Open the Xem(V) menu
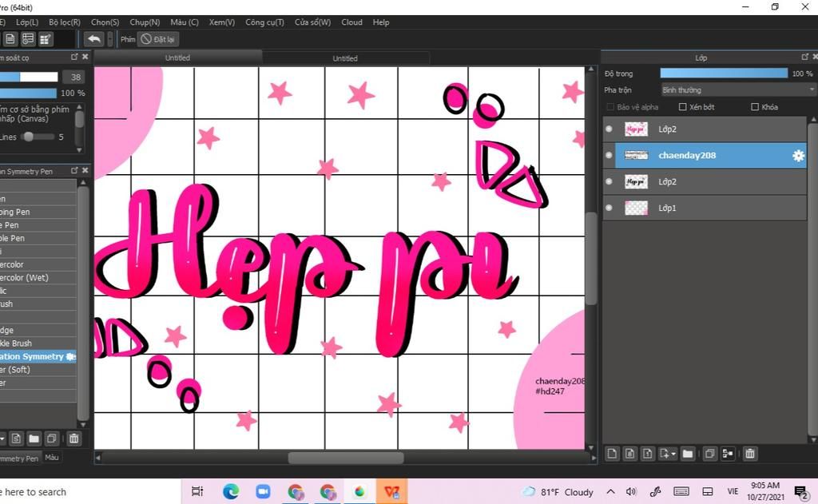 (222, 22)
